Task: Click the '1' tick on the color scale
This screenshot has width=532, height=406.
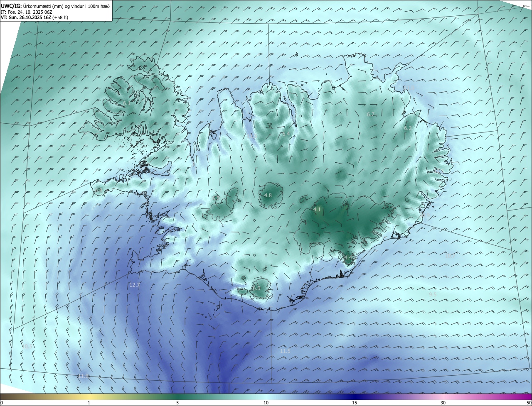Action: click(89, 403)
